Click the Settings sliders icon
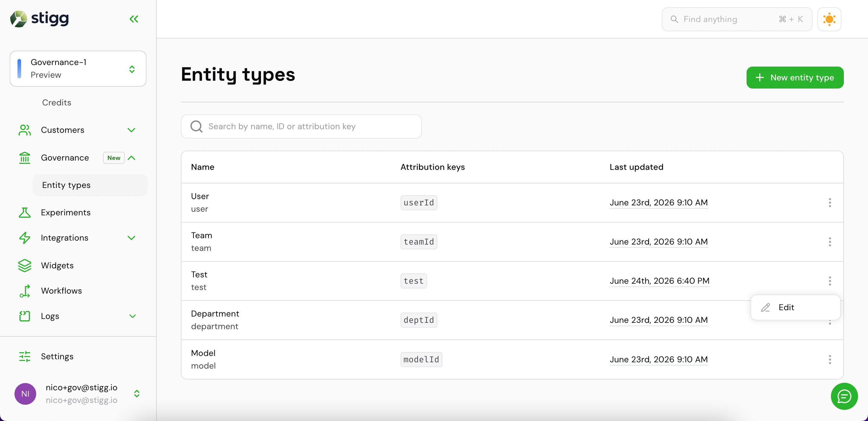This screenshot has height=421, width=868. point(25,357)
